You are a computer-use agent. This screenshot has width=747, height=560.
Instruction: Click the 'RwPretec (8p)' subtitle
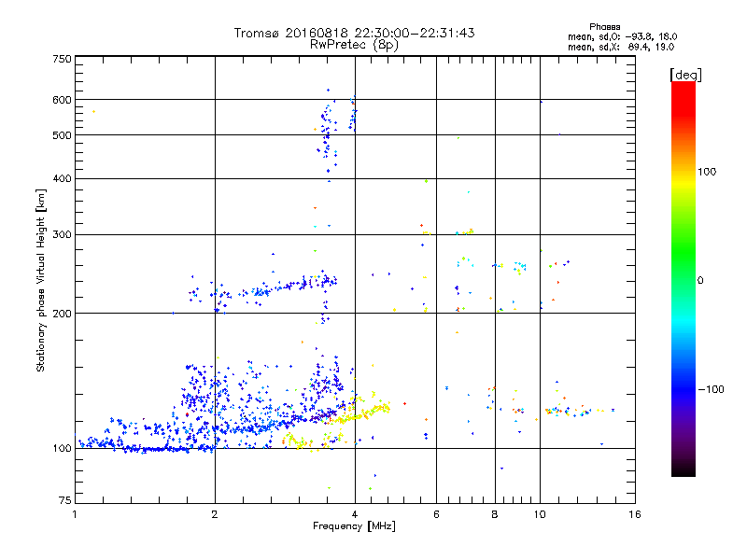pos(354,45)
